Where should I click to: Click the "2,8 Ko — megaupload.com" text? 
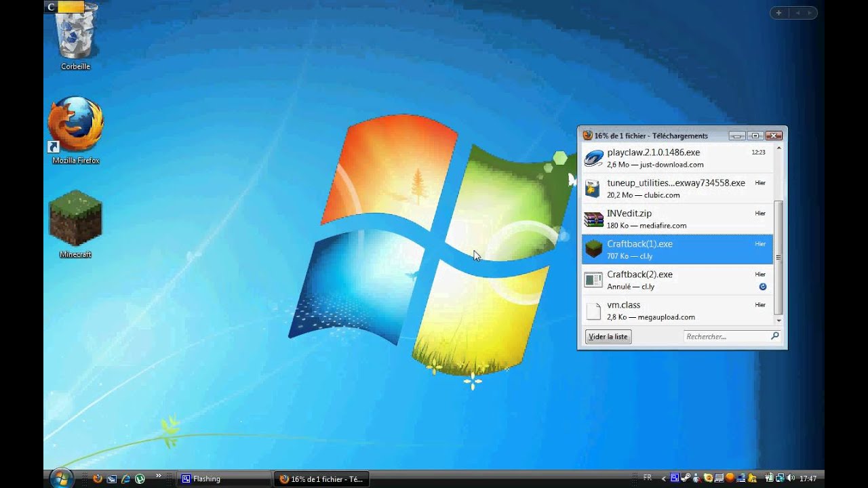pyautogui.click(x=651, y=317)
